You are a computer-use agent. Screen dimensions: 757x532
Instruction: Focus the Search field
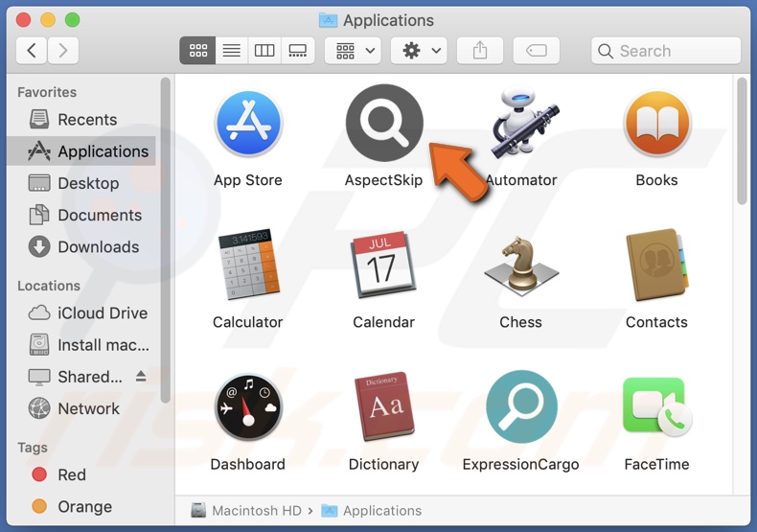(666, 51)
